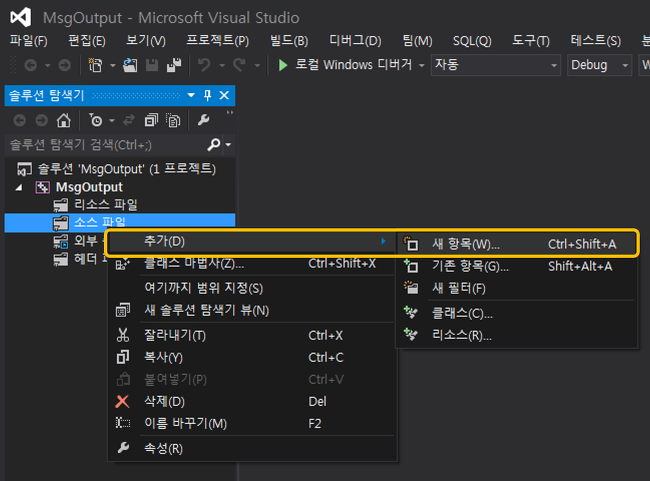Toggle auto-hide pin on 솔루션 탐색기 panel
Viewport: 650px width, 481px height.
coord(208,95)
